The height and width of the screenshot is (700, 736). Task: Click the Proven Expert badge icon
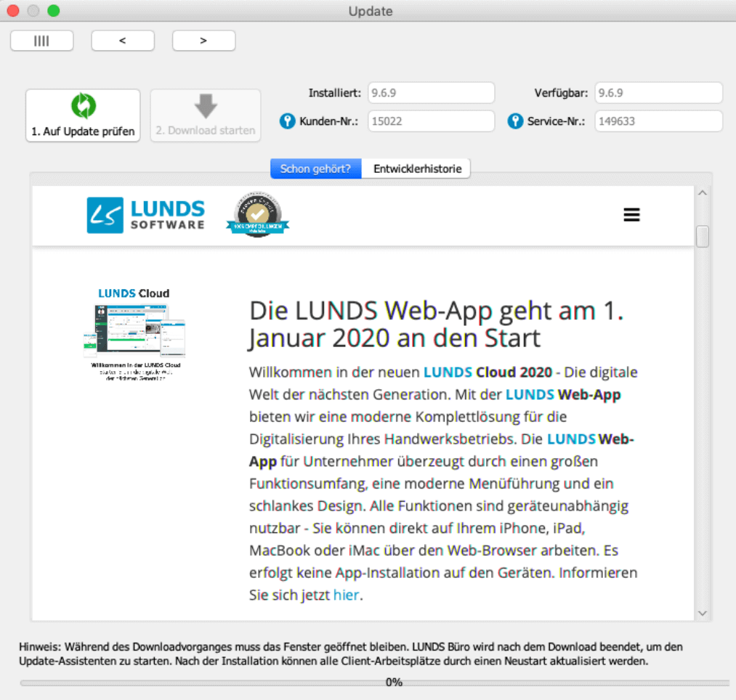(x=257, y=214)
